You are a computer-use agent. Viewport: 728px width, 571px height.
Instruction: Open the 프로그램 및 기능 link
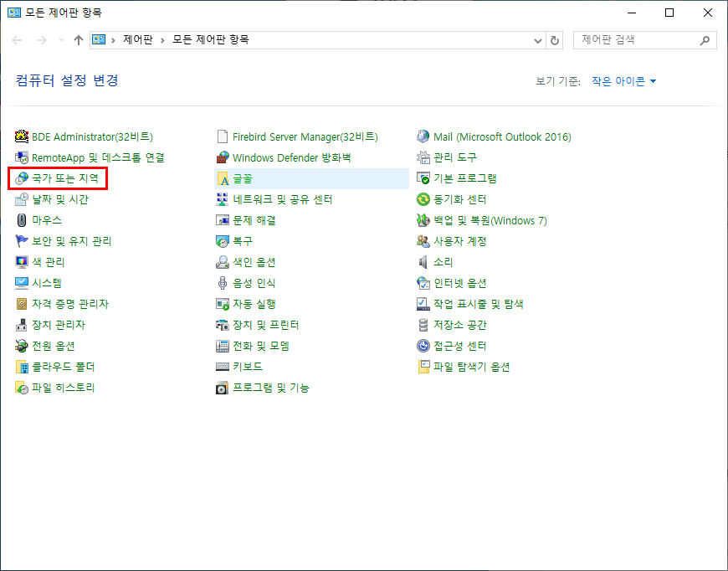click(270, 388)
